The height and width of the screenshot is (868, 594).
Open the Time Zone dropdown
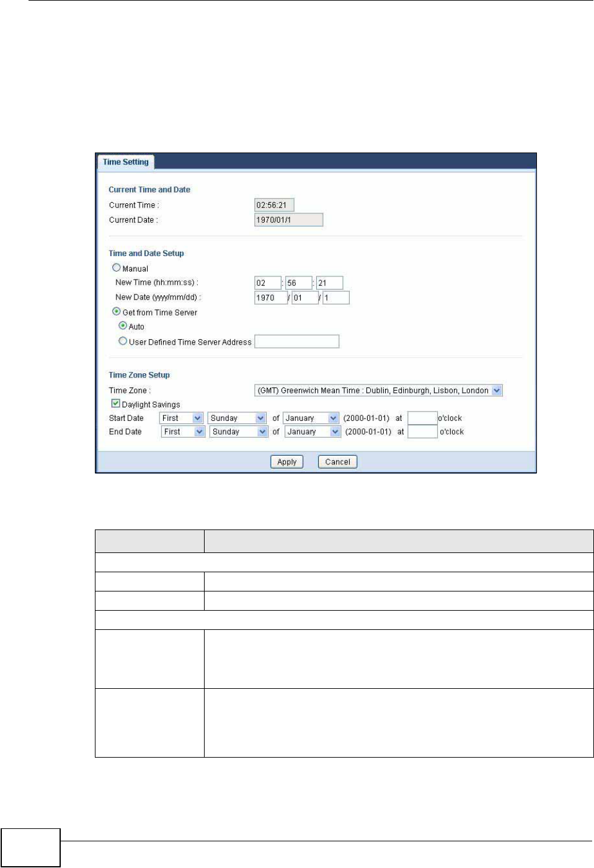(378, 391)
